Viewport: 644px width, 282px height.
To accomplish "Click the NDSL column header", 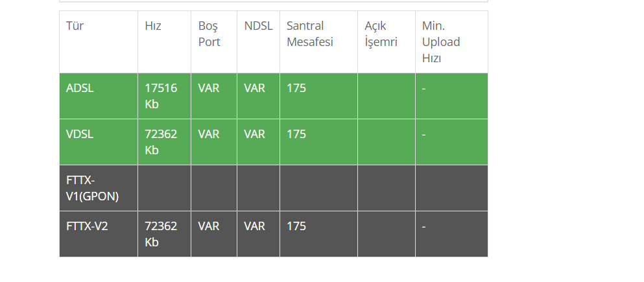I will [x=258, y=42].
